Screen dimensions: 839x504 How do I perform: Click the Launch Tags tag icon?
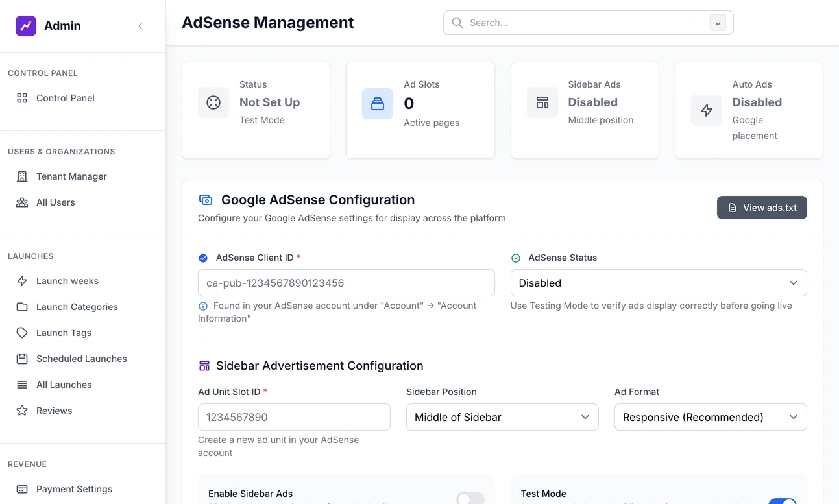point(22,333)
